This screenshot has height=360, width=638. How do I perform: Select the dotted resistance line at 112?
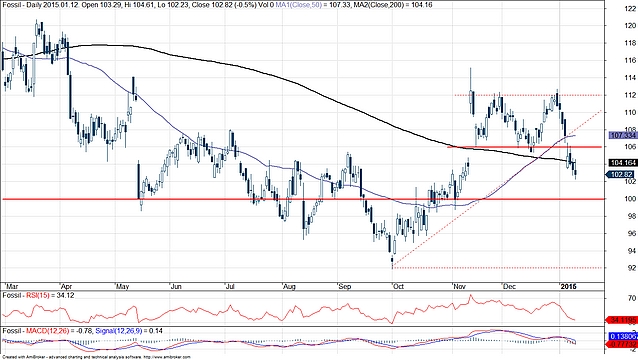pyautogui.click(x=528, y=95)
